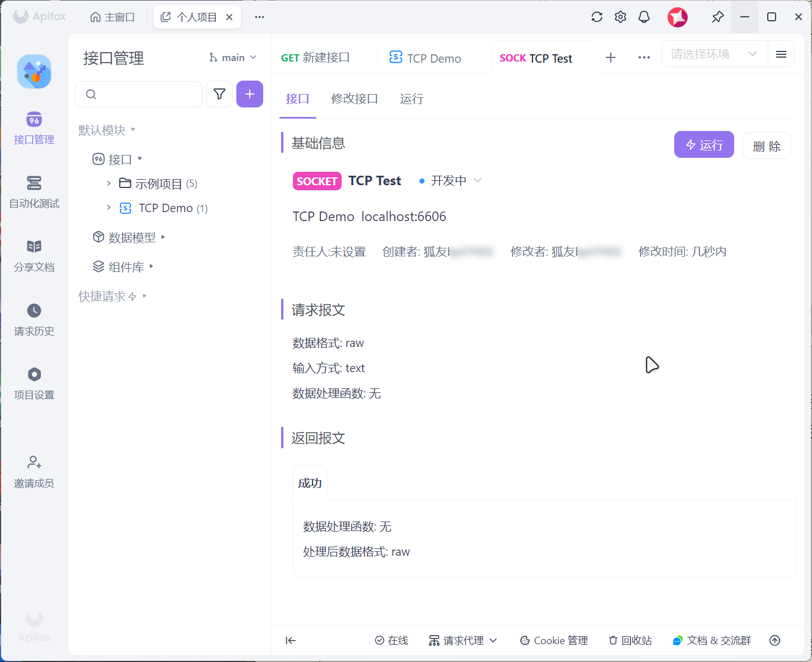
Task: Click the interface search input field
Action: [146, 94]
